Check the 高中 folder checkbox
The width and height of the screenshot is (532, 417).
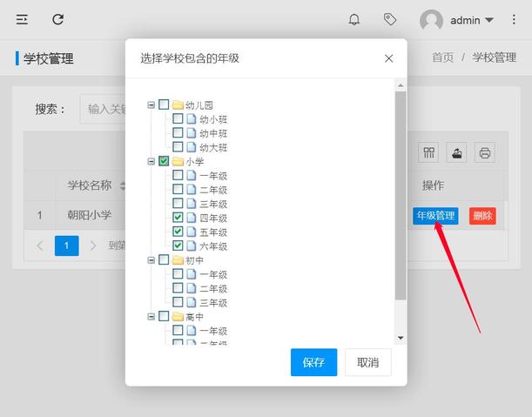[164, 316]
